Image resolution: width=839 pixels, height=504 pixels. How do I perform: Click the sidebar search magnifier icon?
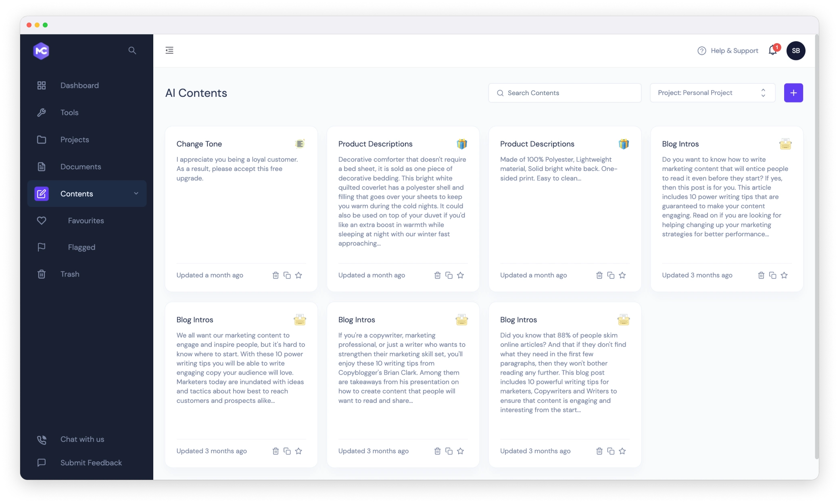pos(132,50)
